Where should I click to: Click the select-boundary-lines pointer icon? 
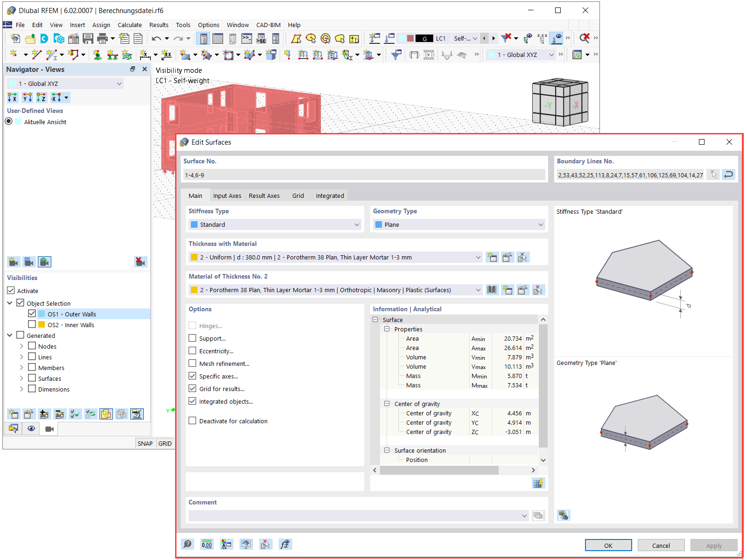tap(713, 174)
